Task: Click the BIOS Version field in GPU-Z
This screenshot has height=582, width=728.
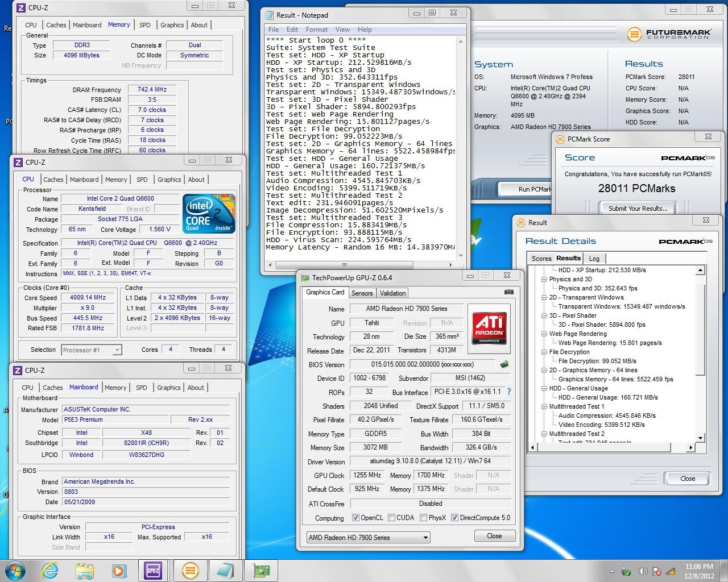Action: [x=423, y=364]
